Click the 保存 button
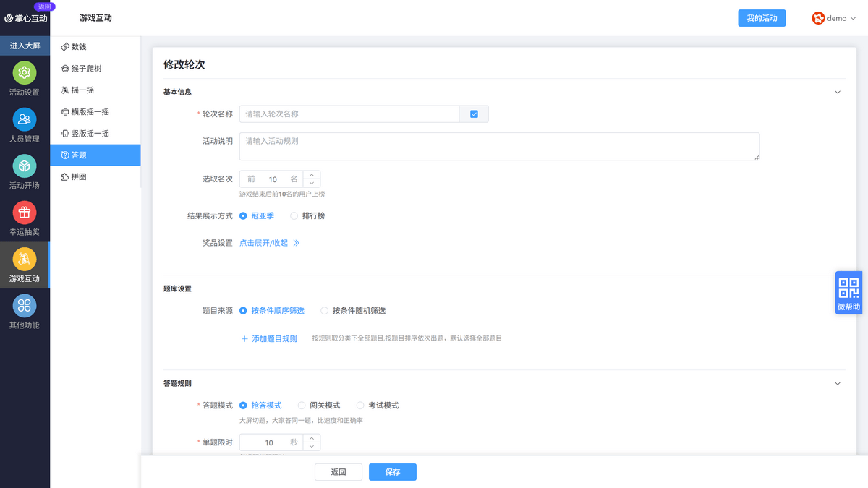Viewport: 868px width, 488px height. (x=393, y=472)
